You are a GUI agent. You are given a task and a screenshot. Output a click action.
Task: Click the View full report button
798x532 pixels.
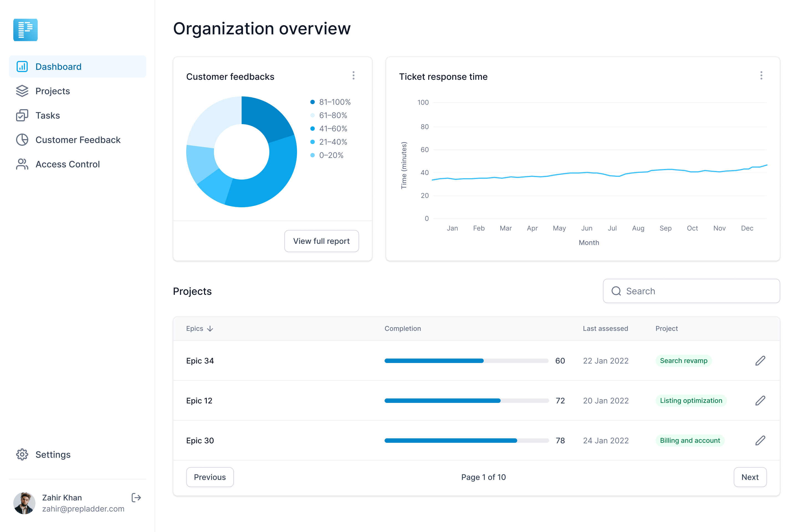321,241
